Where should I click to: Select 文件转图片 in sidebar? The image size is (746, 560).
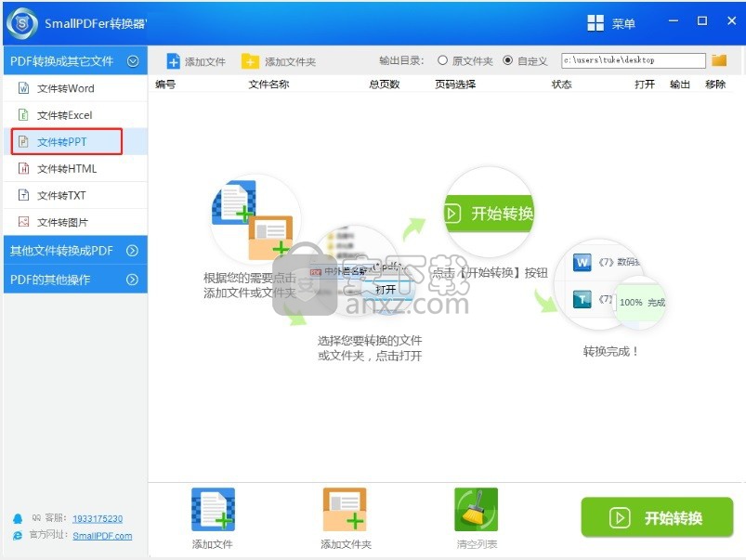coord(75,222)
